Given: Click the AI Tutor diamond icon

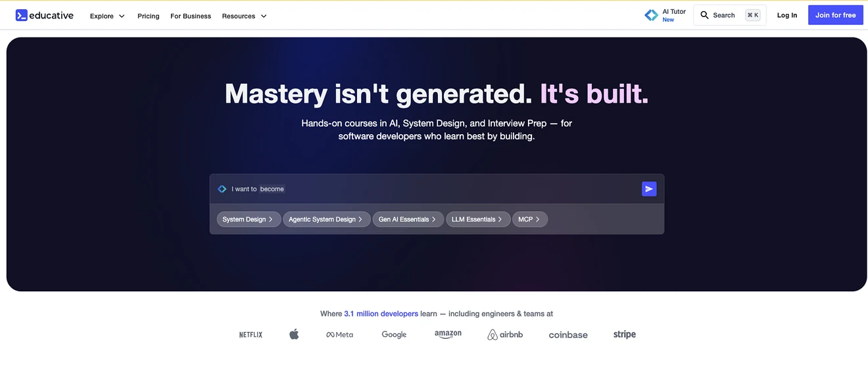Looking at the screenshot, I should [651, 15].
